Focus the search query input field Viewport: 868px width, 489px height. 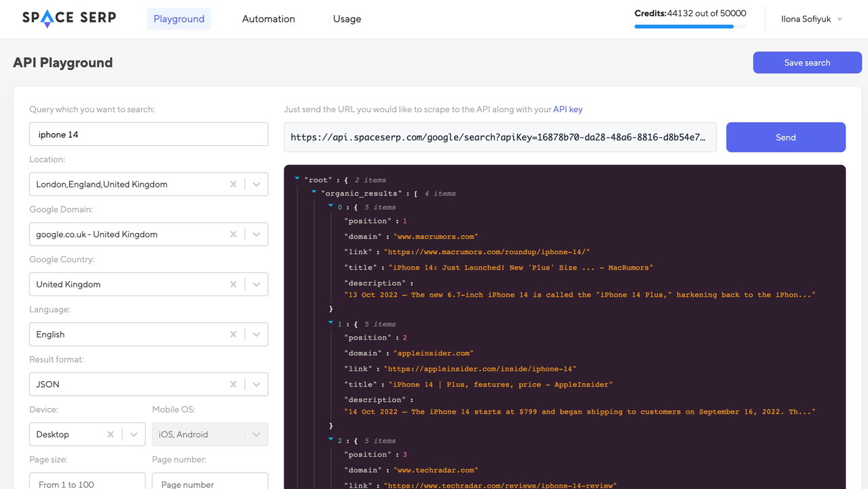pos(149,134)
